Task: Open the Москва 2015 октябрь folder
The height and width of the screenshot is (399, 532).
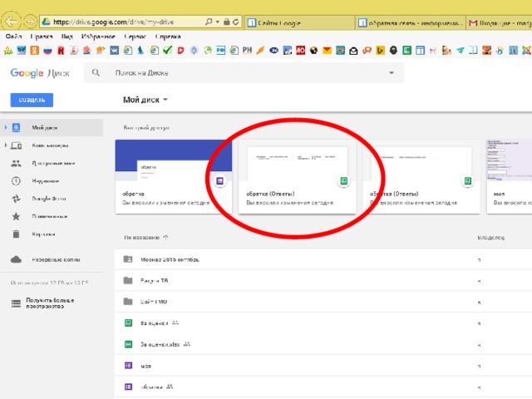Action: [x=169, y=259]
